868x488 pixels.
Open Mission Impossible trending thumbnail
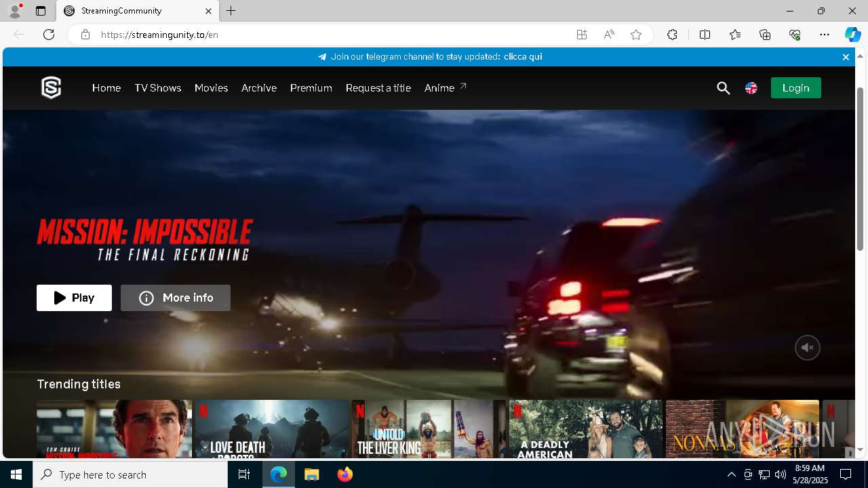(x=114, y=429)
